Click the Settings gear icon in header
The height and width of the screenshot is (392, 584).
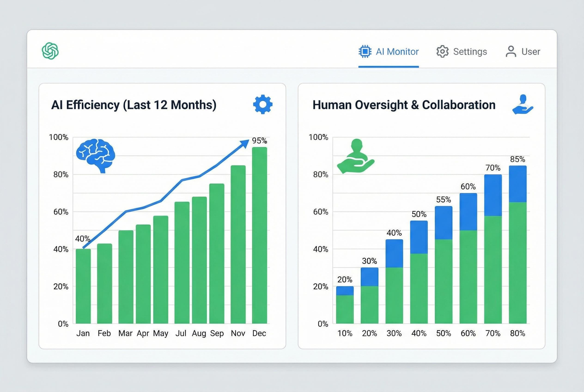tap(442, 52)
